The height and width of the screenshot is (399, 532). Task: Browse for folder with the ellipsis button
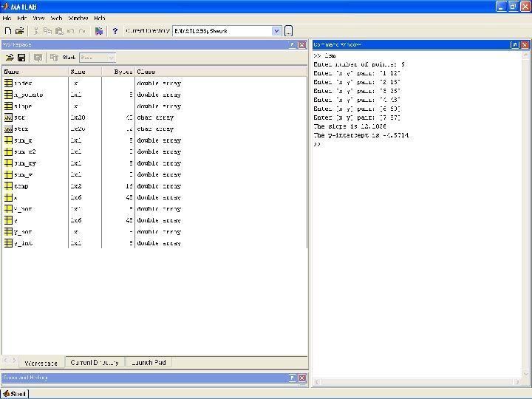tap(288, 31)
